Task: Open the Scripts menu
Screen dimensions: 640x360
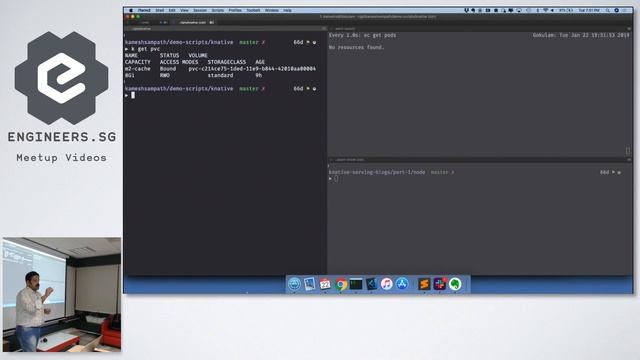Action: (x=218, y=10)
